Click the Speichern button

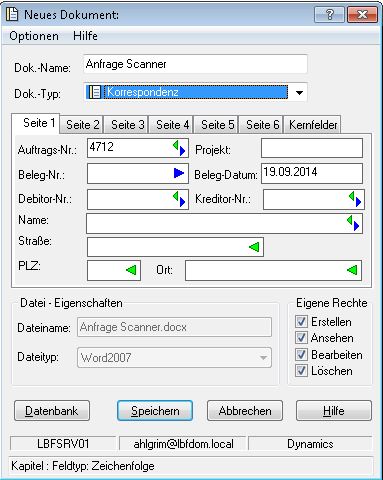(x=155, y=411)
